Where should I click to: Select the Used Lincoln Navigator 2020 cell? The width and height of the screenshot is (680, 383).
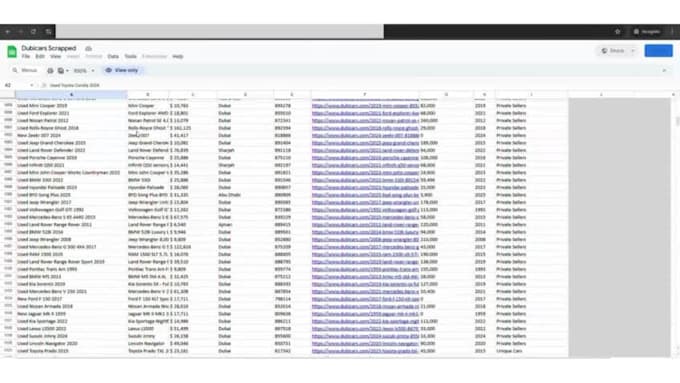pyautogui.click(x=71, y=344)
